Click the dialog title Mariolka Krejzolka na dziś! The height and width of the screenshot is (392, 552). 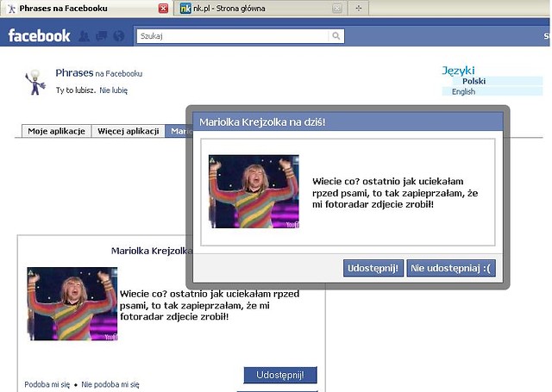tap(262, 122)
